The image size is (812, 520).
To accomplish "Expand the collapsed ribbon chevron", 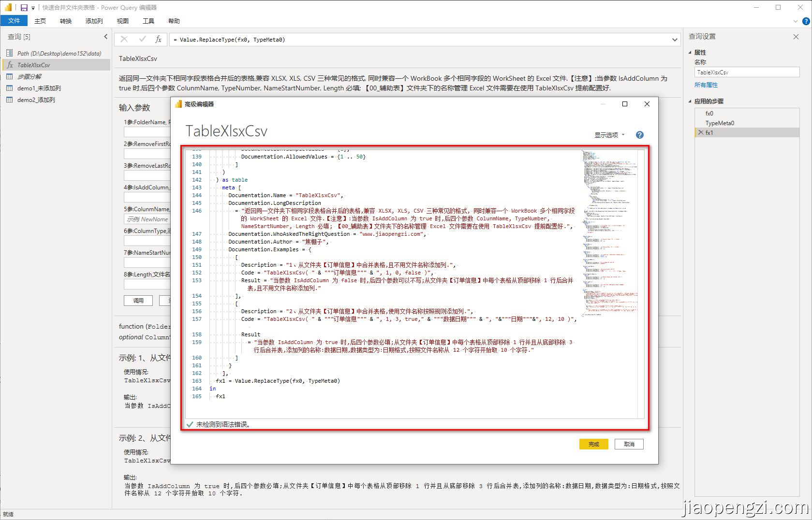I will tap(796, 21).
